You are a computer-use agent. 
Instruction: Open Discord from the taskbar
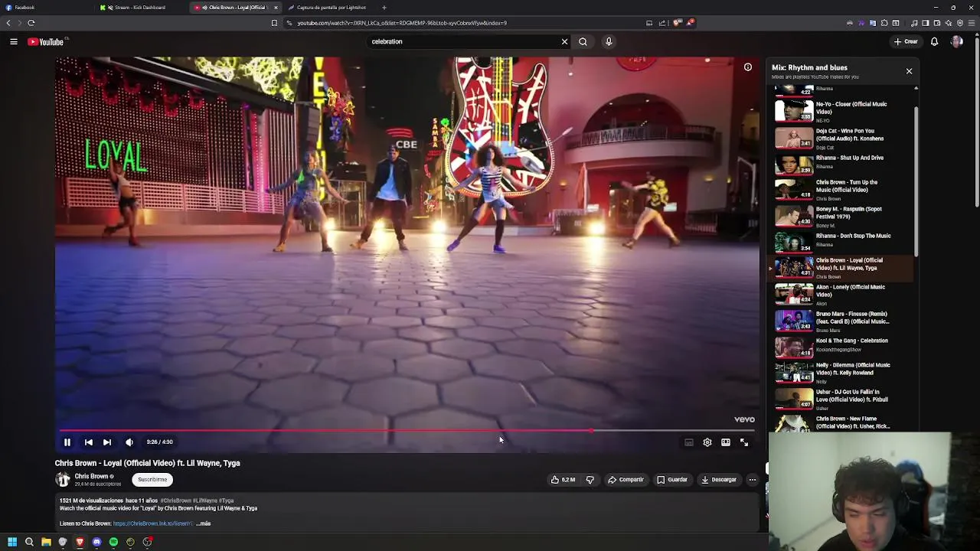coord(96,542)
